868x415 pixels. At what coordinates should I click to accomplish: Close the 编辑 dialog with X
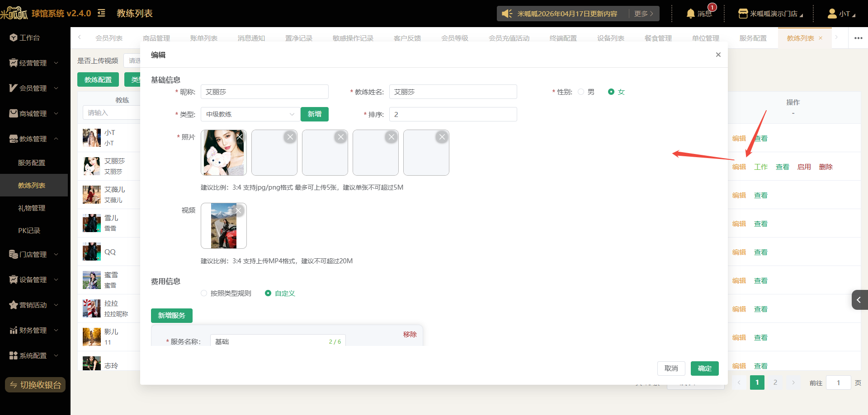[x=718, y=55]
